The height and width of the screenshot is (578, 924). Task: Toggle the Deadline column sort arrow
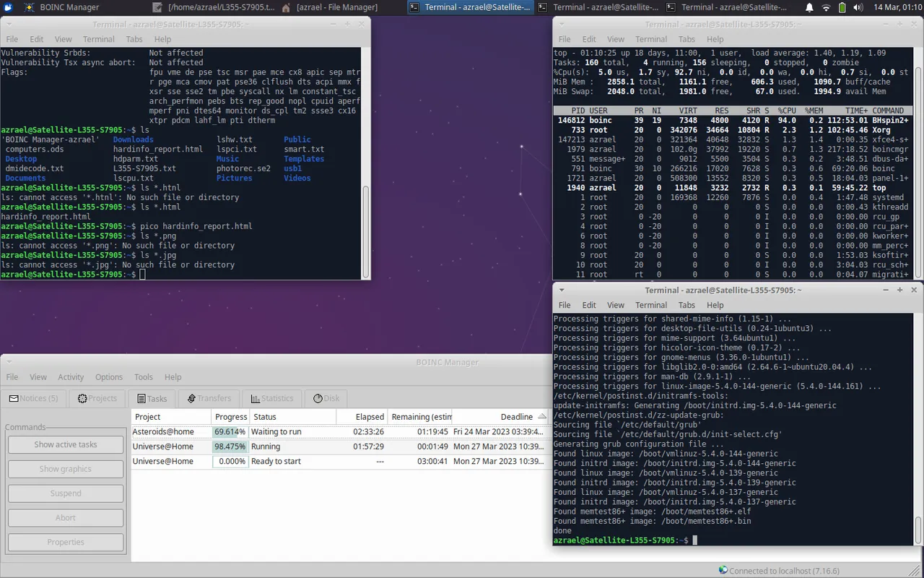coord(542,417)
